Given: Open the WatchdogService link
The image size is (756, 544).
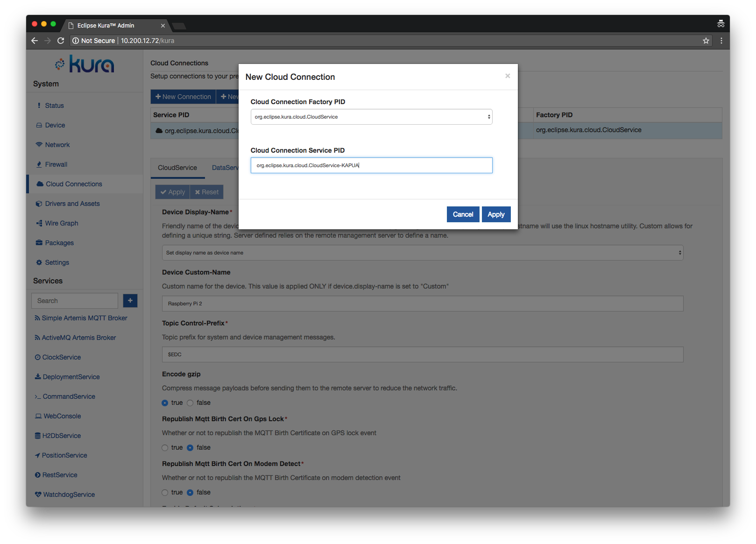Looking at the screenshot, I should (x=69, y=495).
